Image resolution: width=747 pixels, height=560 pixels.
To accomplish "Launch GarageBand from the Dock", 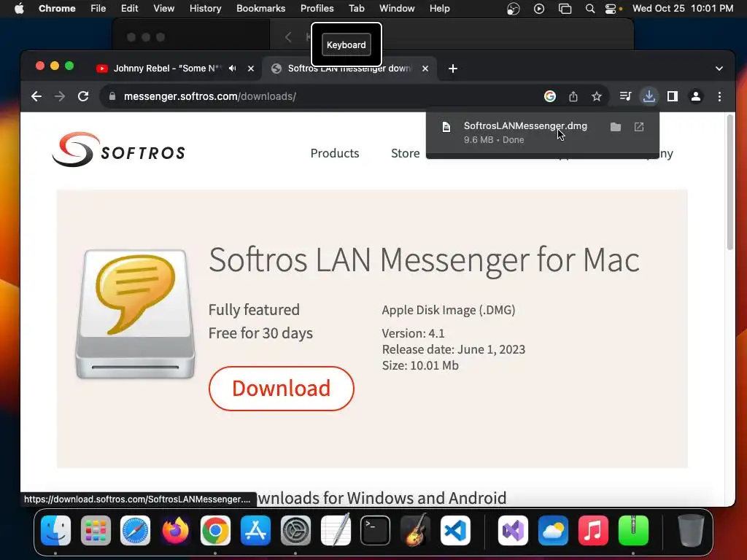I will pyautogui.click(x=415, y=529).
